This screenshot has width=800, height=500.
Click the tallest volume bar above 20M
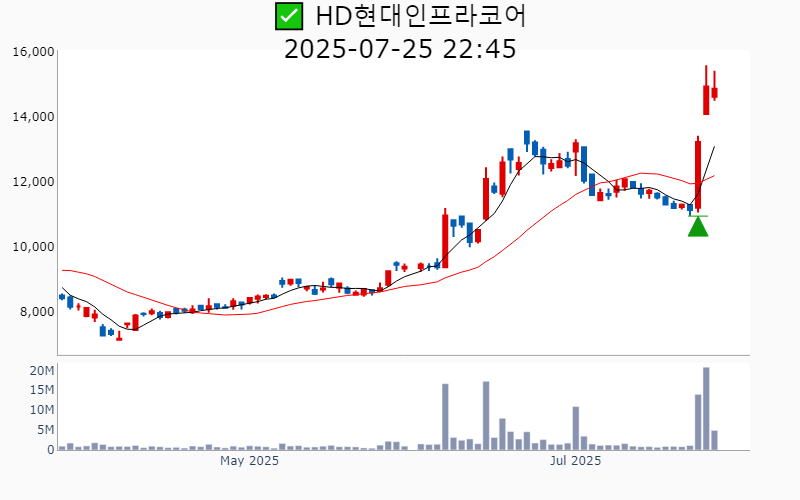click(706, 409)
